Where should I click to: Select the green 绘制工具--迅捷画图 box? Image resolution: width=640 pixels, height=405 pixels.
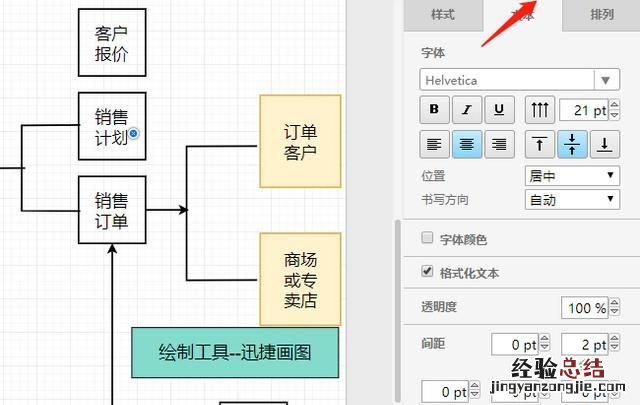[x=235, y=352]
